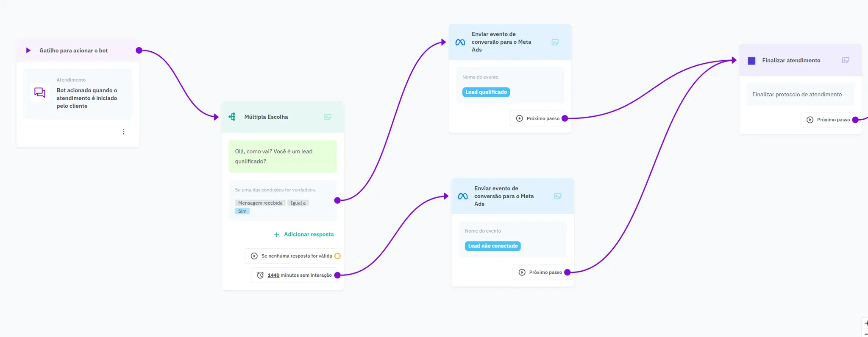Select the Lead qualificado event tag
Image resolution: width=868 pixels, height=337 pixels.
[x=486, y=92]
